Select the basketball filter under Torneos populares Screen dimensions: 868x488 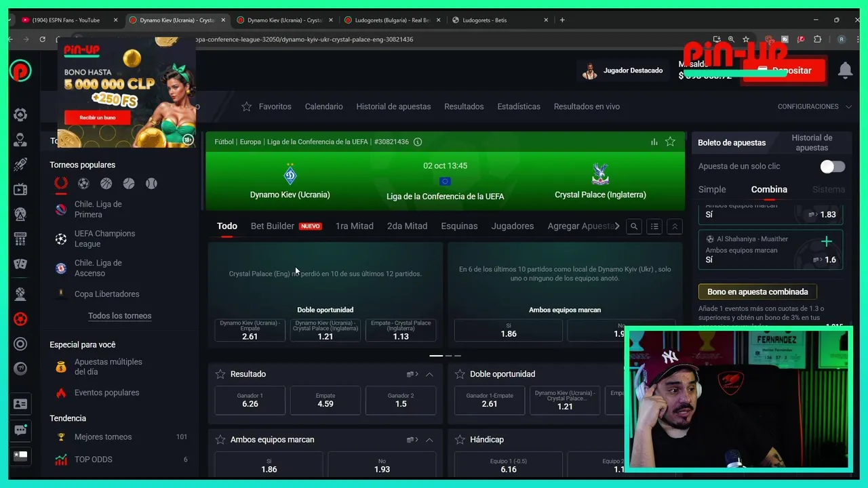[x=106, y=183]
